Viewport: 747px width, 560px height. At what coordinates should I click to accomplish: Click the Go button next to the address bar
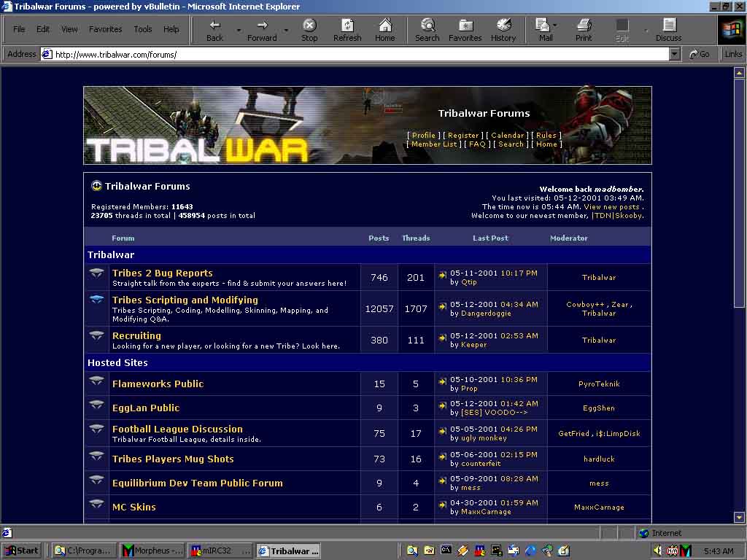point(700,54)
